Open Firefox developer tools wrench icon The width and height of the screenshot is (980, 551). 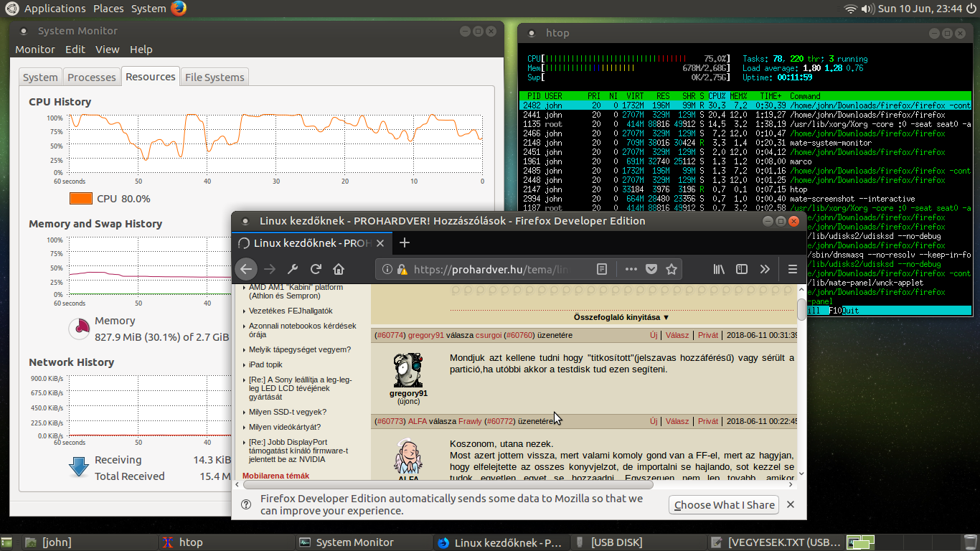[293, 269]
